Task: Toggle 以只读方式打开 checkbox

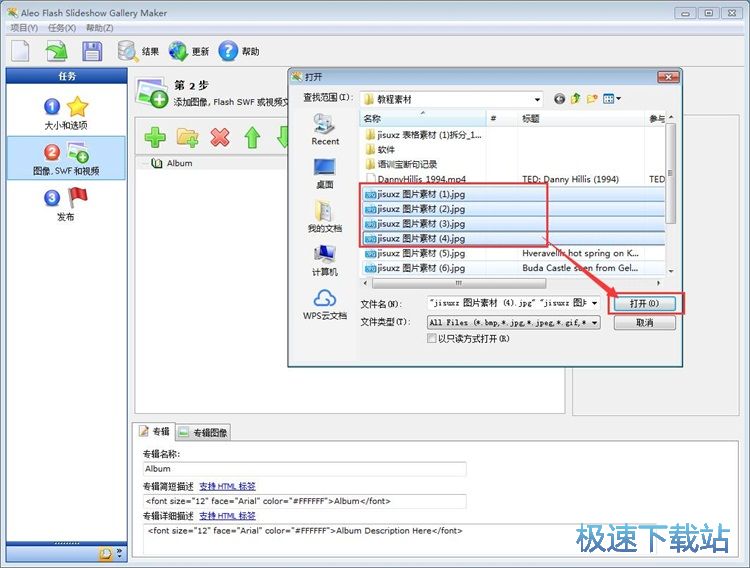Action: [x=431, y=338]
